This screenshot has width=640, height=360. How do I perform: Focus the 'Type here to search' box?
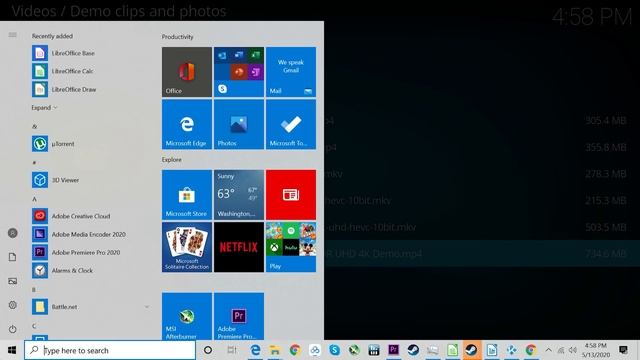(x=110, y=350)
